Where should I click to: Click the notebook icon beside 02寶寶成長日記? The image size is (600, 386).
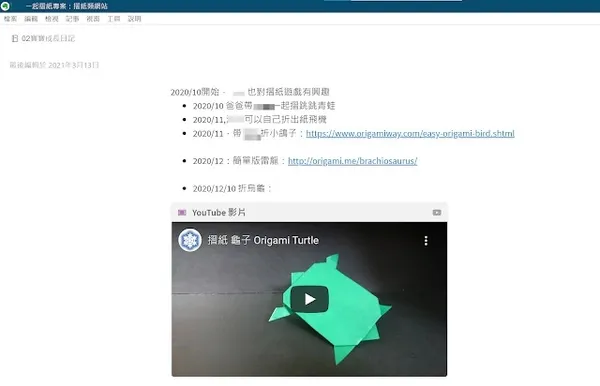click(x=15, y=38)
